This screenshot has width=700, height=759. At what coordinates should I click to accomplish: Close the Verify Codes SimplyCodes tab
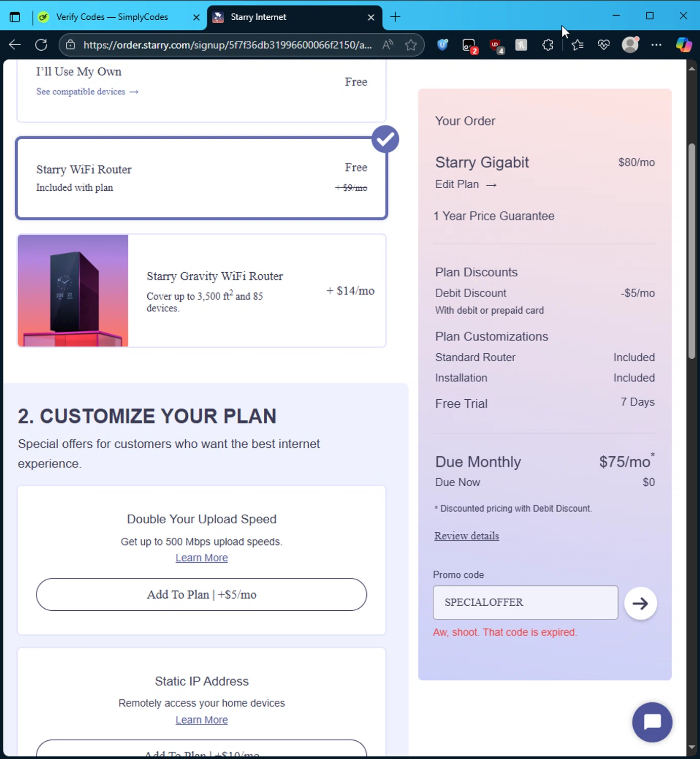pyautogui.click(x=196, y=17)
